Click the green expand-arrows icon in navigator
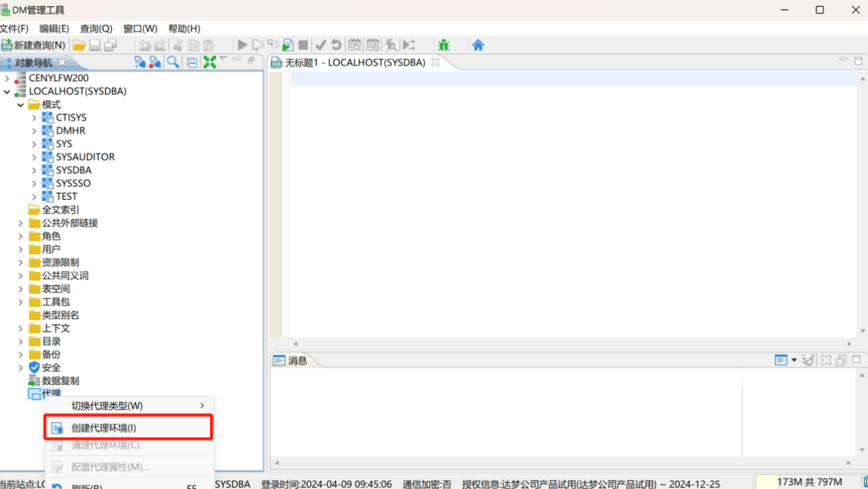The height and width of the screenshot is (489, 868). 209,62
